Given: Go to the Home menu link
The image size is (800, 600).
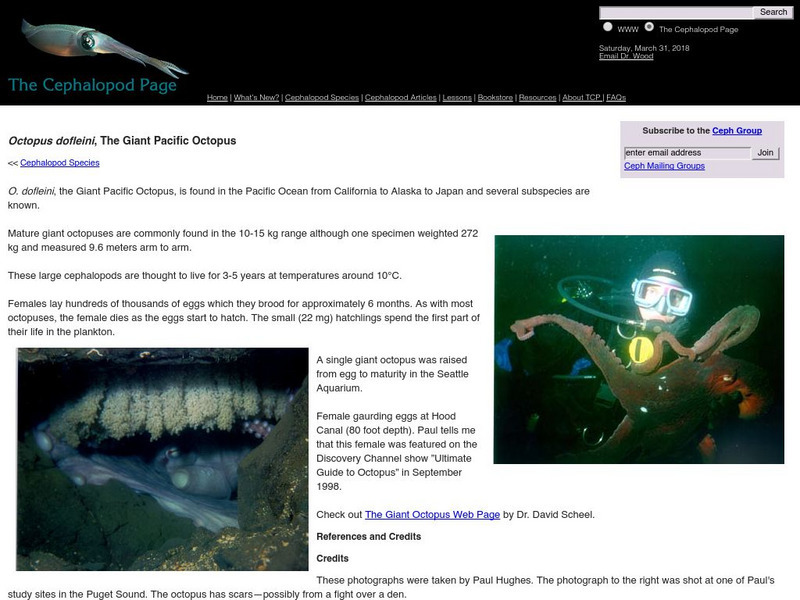Looking at the screenshot, I should pyautogui.click(x=217, y=98).
